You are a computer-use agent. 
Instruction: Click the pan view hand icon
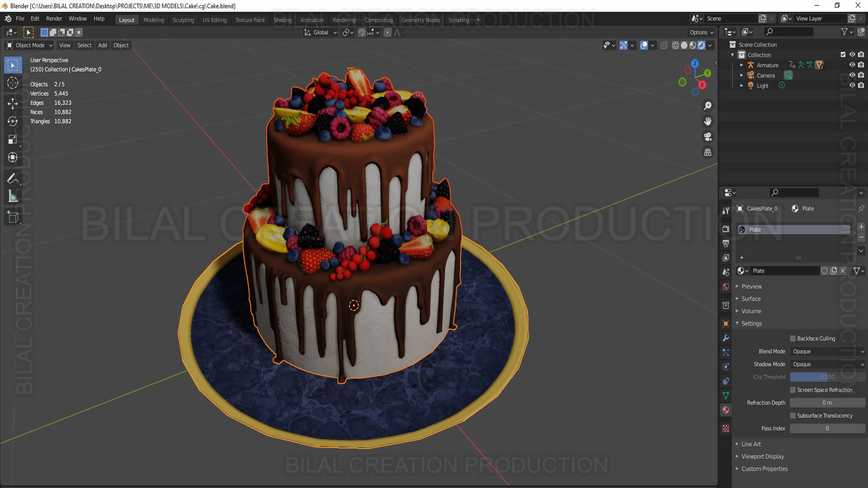708,121
